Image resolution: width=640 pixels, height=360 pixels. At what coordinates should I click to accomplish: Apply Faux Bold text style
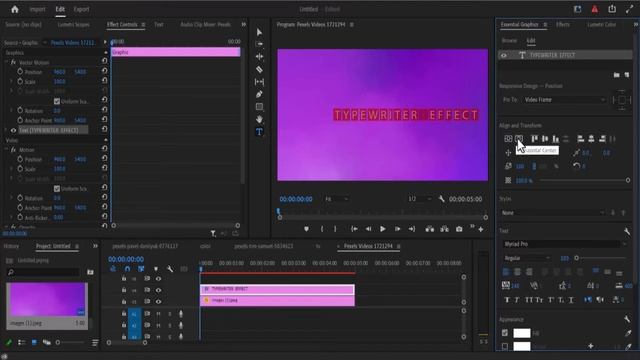pos(507,300)
